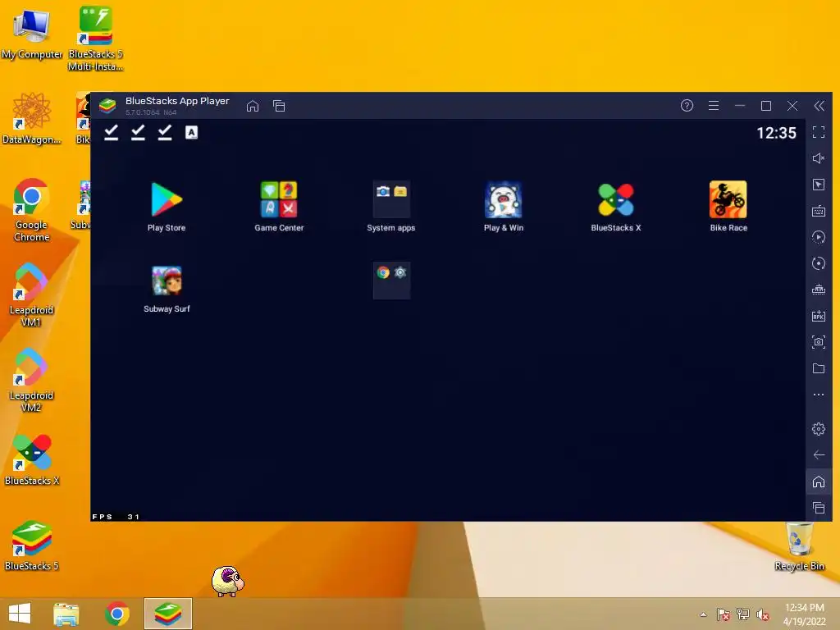Select BlueStacks 5 Multi-Instance desktop shortcut
The height and width of the screenshot is (630, 840).
pyautogui.click(x=95, y=39)
